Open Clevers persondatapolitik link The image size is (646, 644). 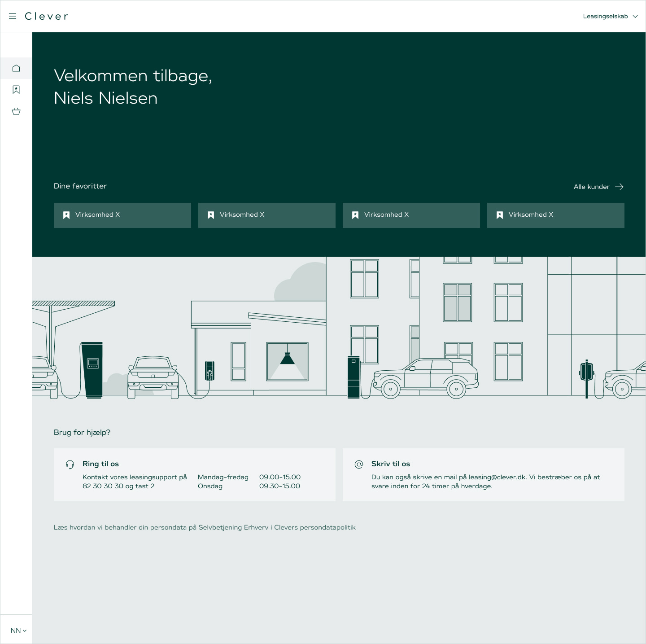pyautogui.click(x=314, y=527)
